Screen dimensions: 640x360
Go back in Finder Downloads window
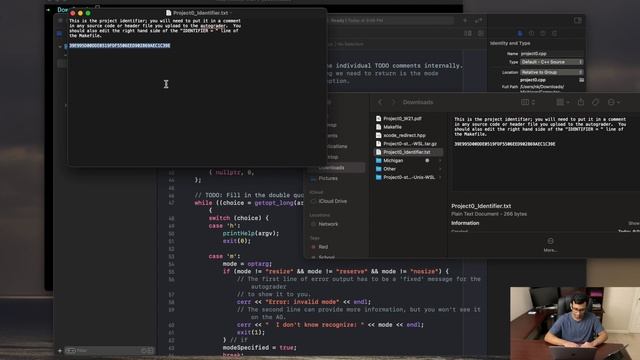point(380,102)
